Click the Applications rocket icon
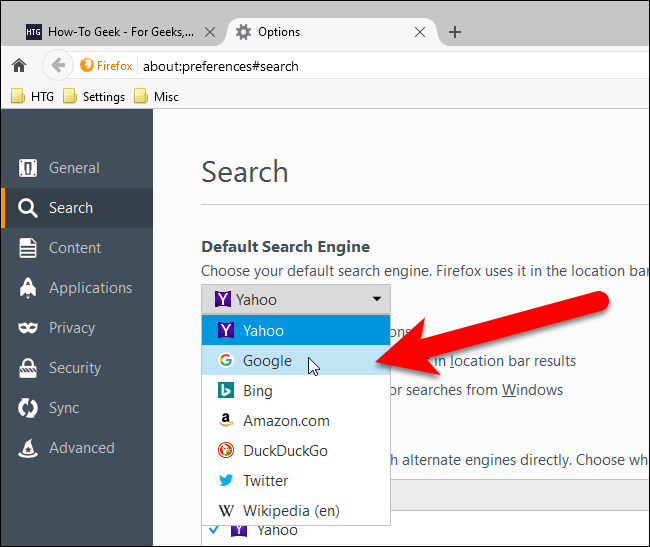 click(x=29, y=288)
